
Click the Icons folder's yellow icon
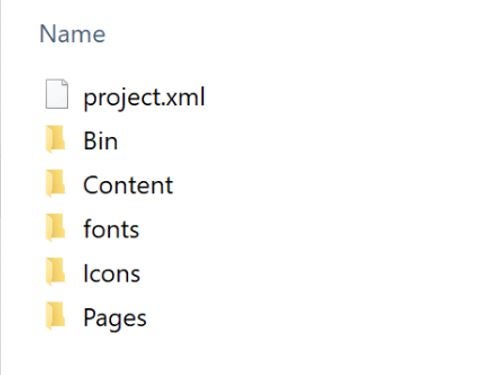[55, 272]
